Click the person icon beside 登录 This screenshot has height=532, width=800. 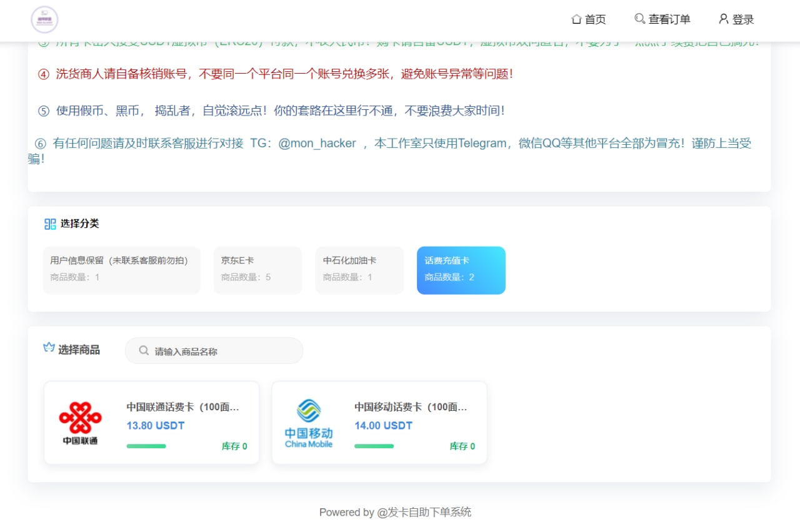(x=723, y=19)
